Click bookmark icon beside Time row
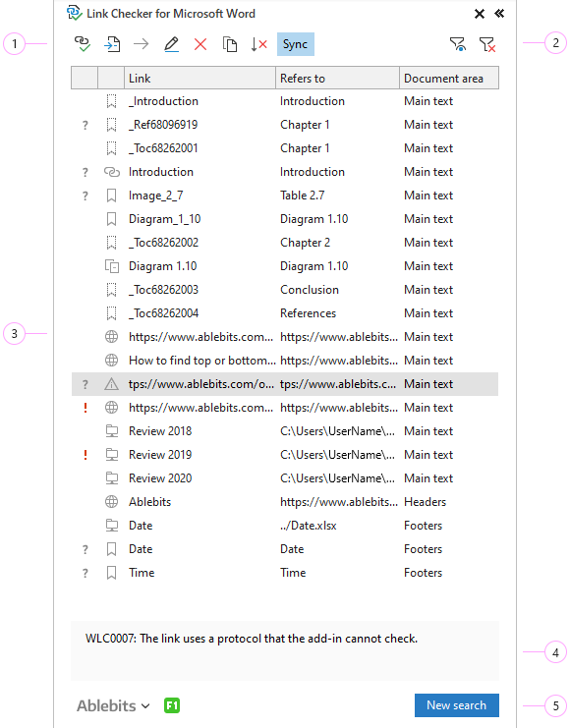 tap(111, 573)
